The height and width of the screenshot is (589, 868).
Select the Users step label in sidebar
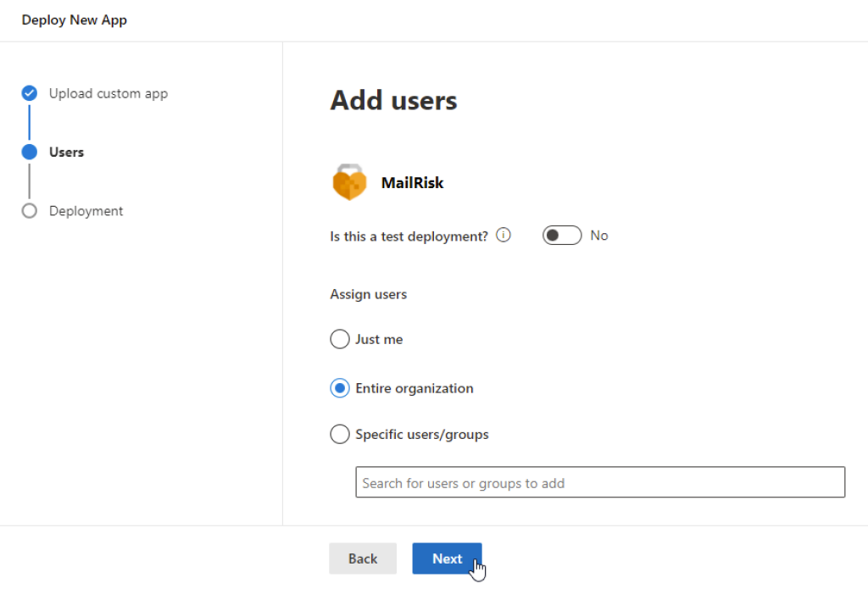click(x=66, y=153)
